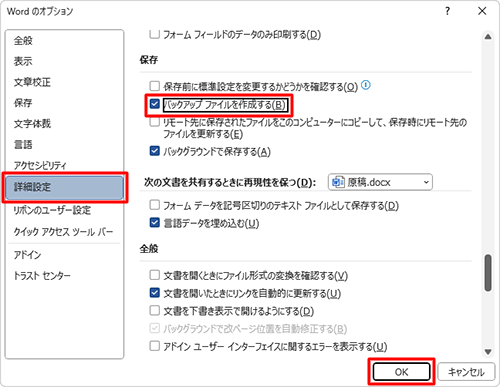Toggle バックグラウンドで保存する checkbox
Viewport: 500px width, 387px height.
click(x=154, y=151)
